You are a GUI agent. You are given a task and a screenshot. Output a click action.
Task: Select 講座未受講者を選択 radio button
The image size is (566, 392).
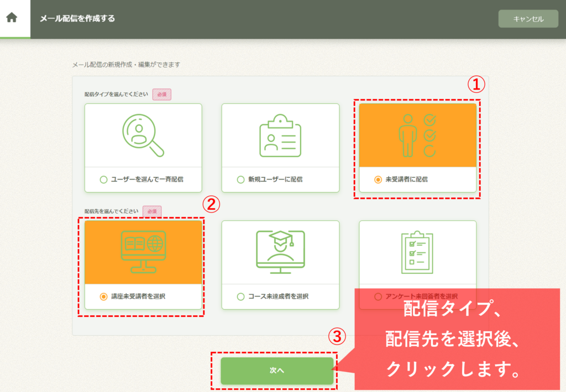click(103, 296)
